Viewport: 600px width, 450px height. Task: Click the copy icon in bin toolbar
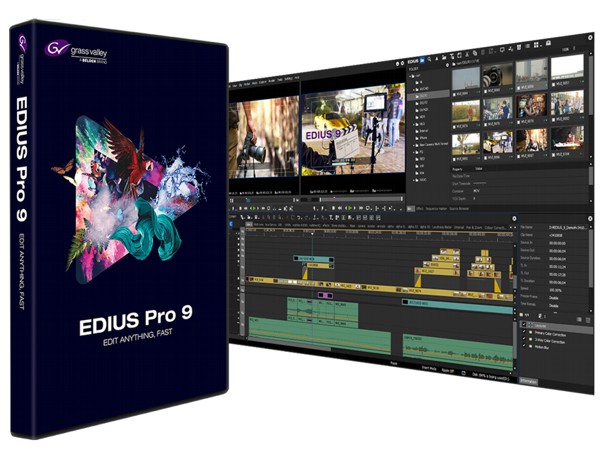point(475,54)
